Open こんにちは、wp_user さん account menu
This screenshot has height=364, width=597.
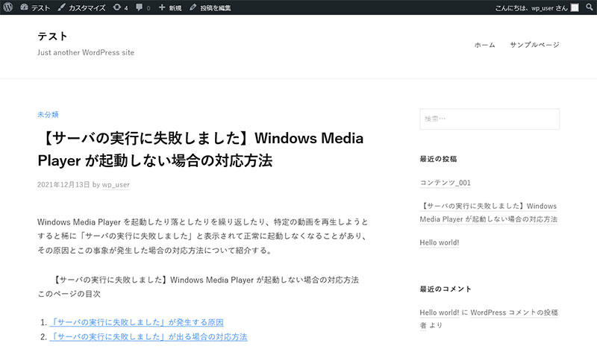click(537, 7)
